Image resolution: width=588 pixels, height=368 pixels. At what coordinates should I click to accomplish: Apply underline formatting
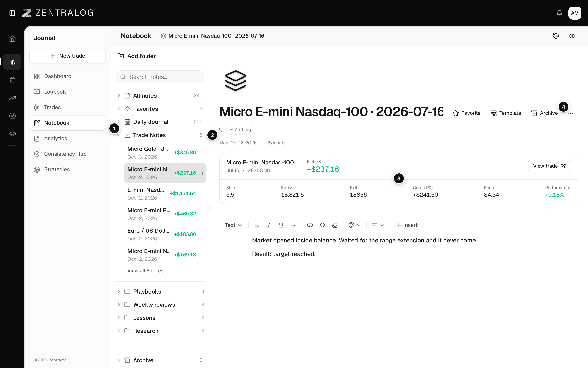pos(281,225)
